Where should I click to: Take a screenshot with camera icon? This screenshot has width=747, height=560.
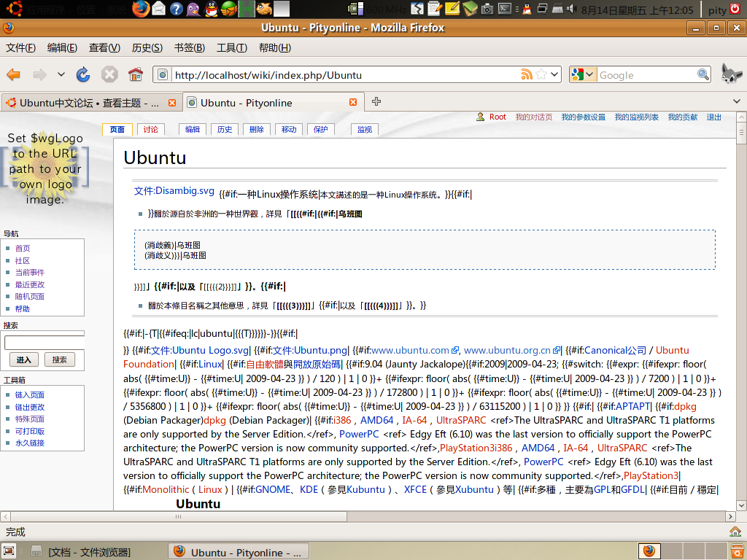pos(487,9)
